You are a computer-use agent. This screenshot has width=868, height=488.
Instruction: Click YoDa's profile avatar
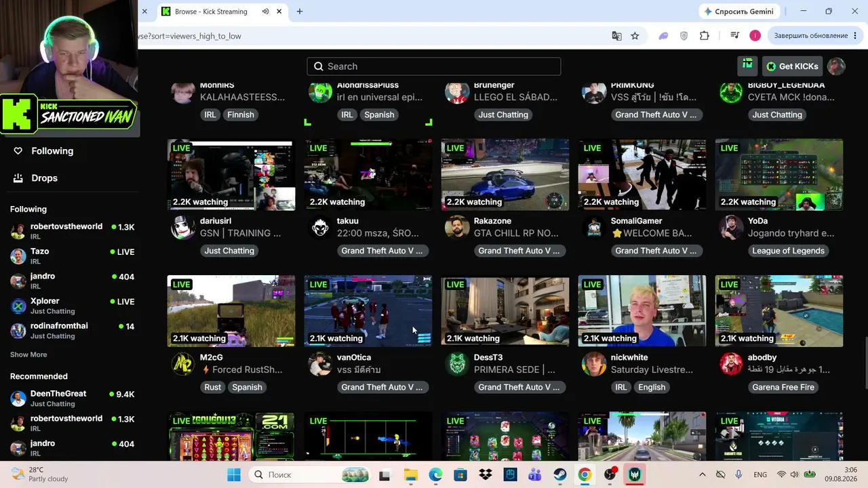731,228
